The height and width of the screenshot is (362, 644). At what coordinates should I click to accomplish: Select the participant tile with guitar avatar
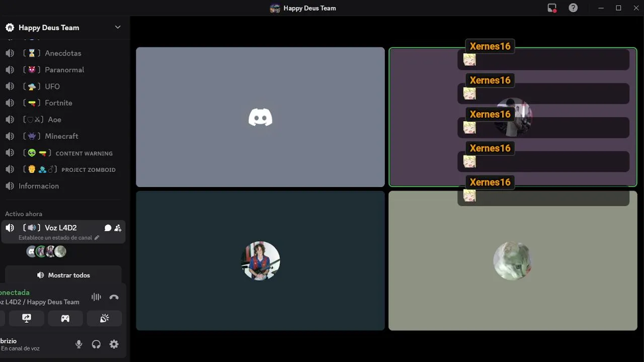coord(260,260)
